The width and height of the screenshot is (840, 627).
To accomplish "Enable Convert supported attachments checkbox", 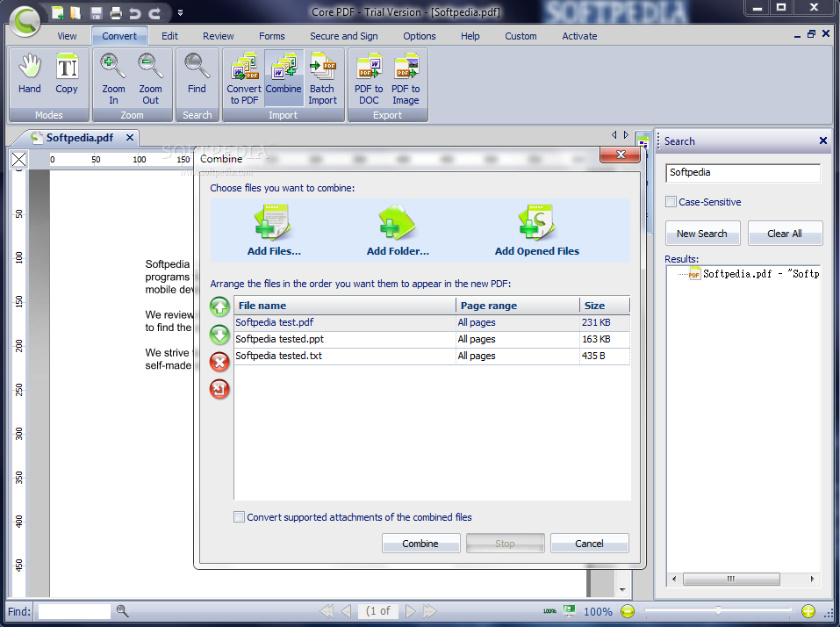I will [239, 516].
